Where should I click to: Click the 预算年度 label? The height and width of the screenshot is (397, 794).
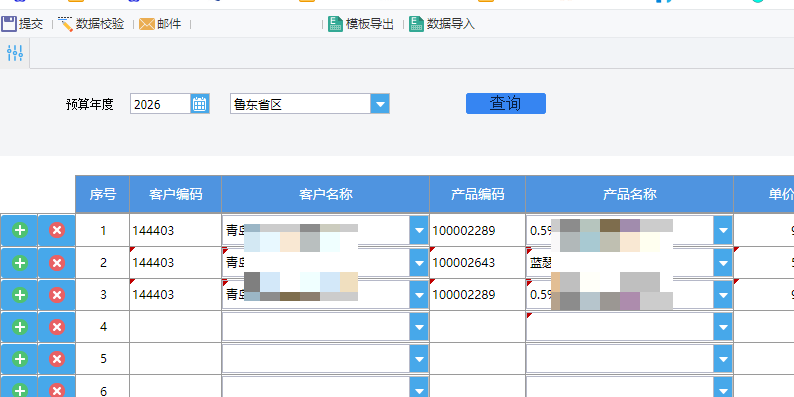(90, 104)
